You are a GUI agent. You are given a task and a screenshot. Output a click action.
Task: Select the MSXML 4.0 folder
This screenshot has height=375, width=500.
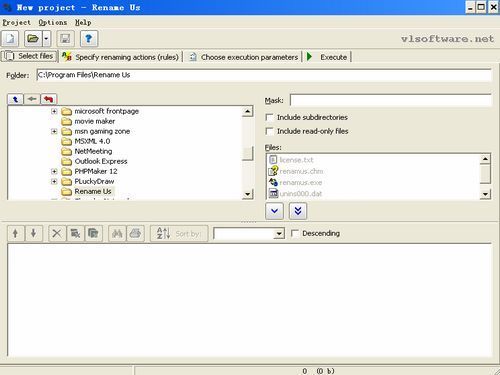click(x=92, y=141)
